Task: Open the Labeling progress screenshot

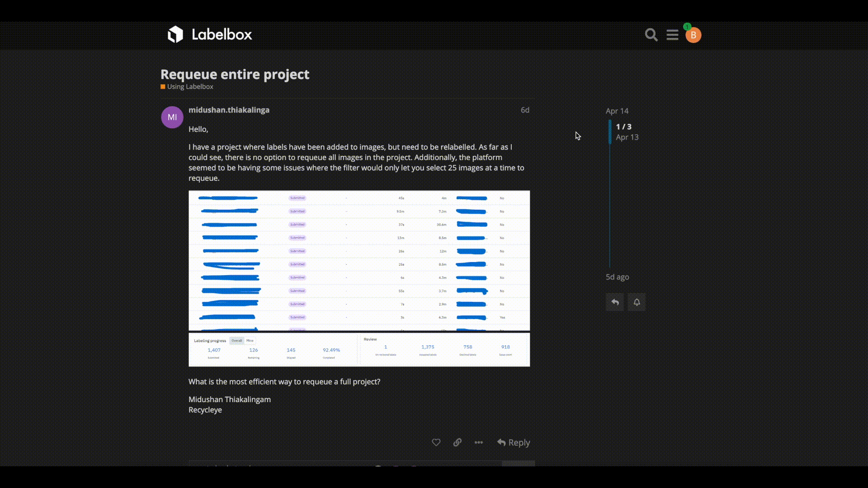Action: coord(359,350)
